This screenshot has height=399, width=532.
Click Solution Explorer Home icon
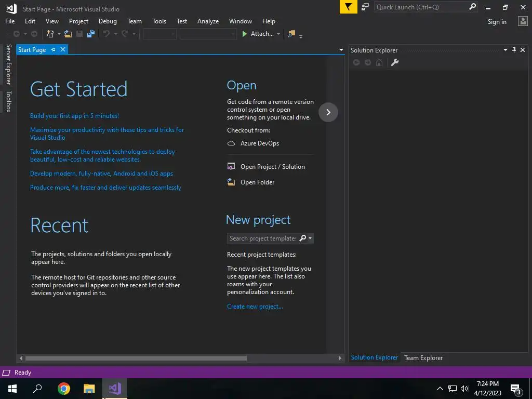pos(379,62)
